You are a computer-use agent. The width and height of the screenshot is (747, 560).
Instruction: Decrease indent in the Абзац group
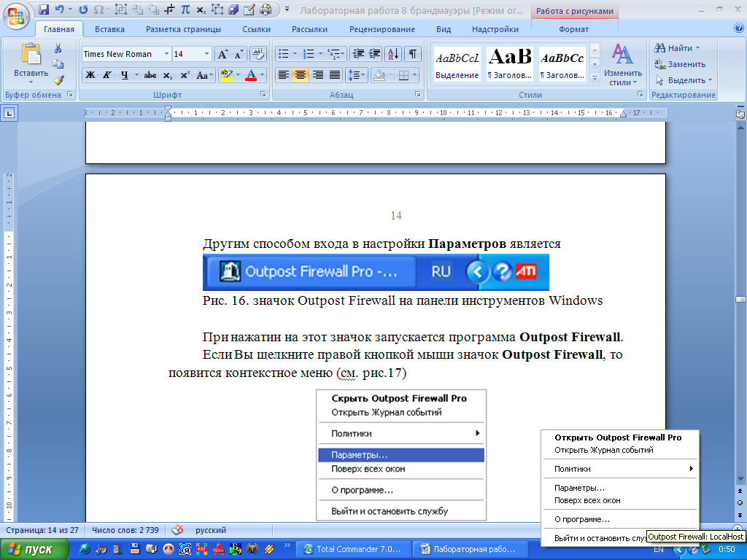357,54
